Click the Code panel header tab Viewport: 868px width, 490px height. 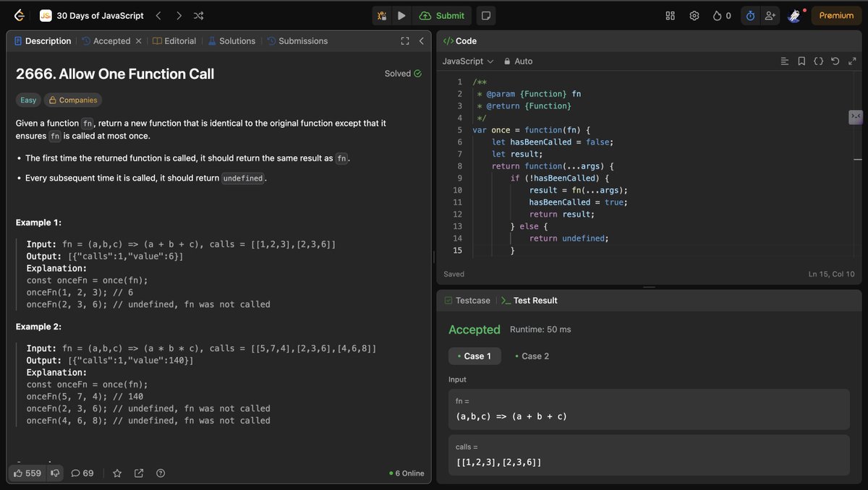point(460,41)
